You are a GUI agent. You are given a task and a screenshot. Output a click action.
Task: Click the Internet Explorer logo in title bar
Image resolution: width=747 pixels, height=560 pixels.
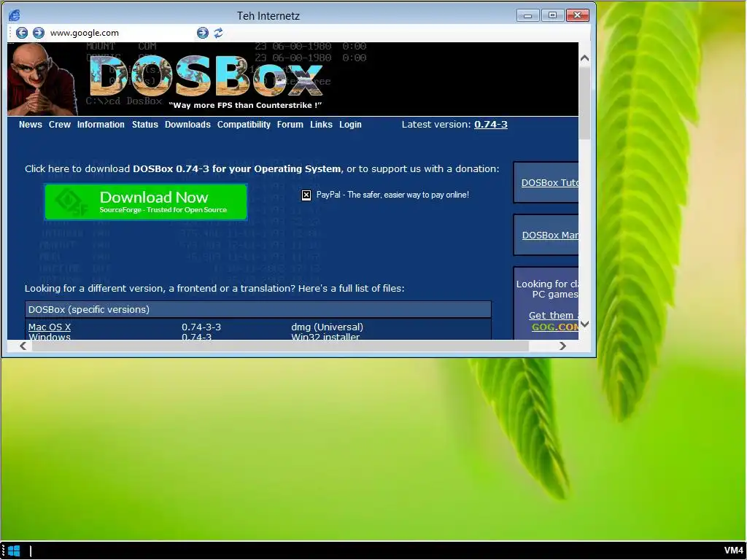point(15,16)
